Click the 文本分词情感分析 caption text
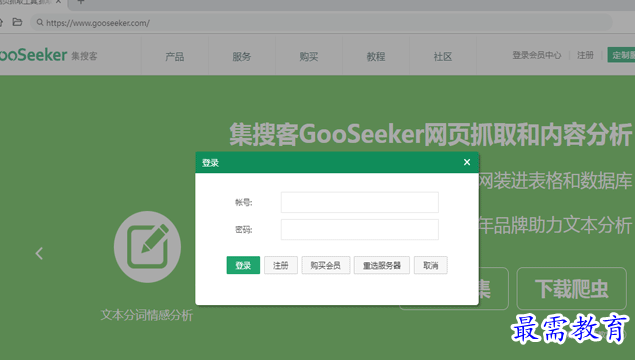This screenshot has height=360, width=635. coord(147,315)
